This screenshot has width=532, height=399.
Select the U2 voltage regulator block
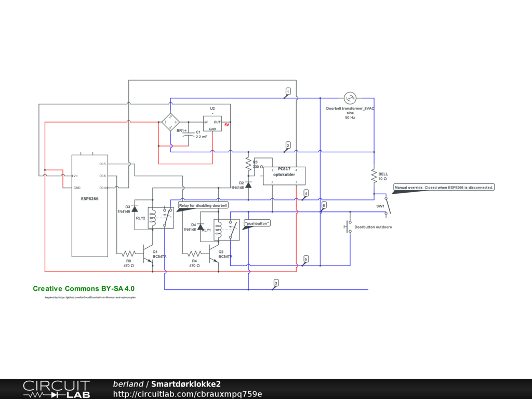pyautogui.click(x=212, y=123)
